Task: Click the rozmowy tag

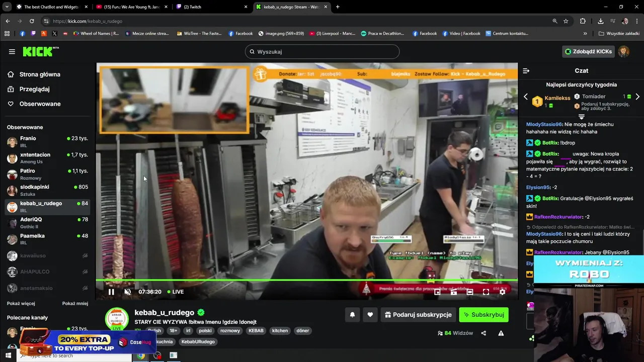Action: pos(230,331)
